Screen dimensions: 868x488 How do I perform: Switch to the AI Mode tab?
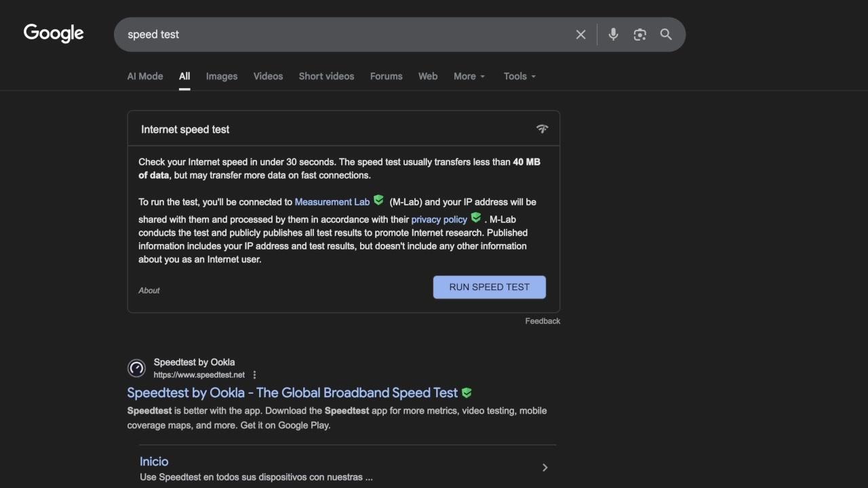(145, 77)
